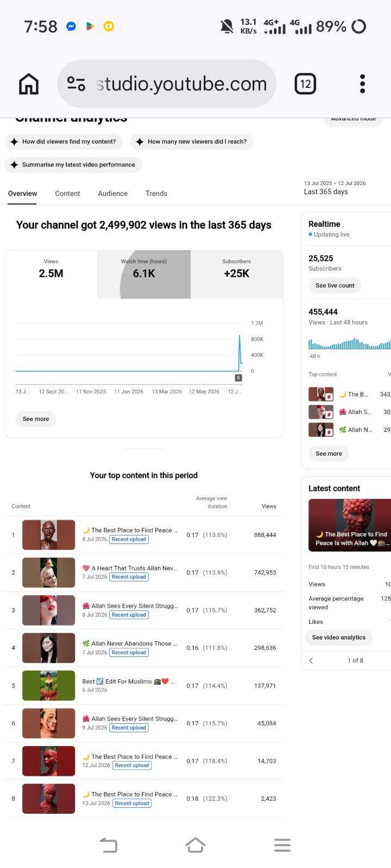Click the 137,971 views value
This screenshot has width=391, height=868.
[x=265, y=686]
